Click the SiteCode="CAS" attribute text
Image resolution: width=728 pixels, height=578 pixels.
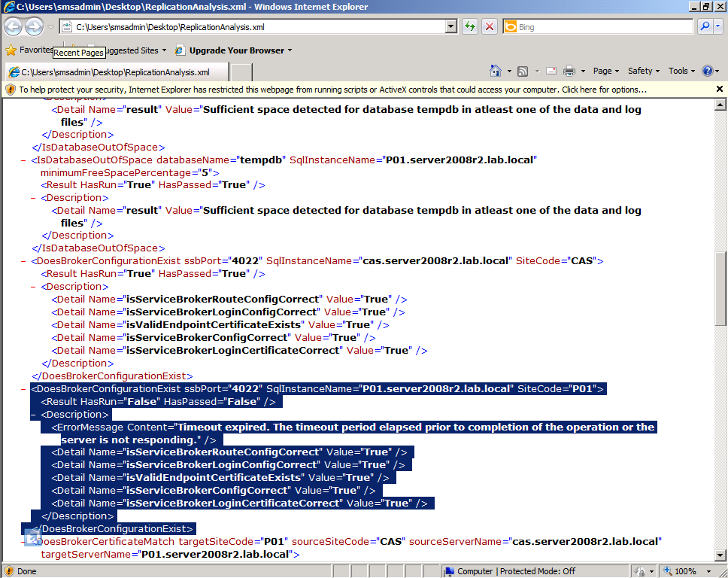557,261
